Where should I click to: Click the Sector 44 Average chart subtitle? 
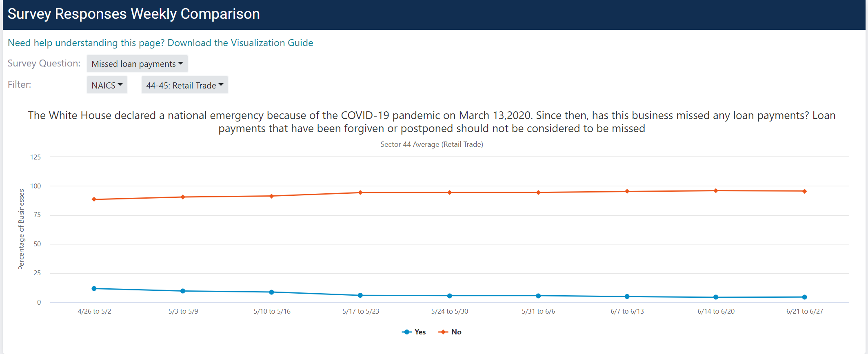point(432,144)
